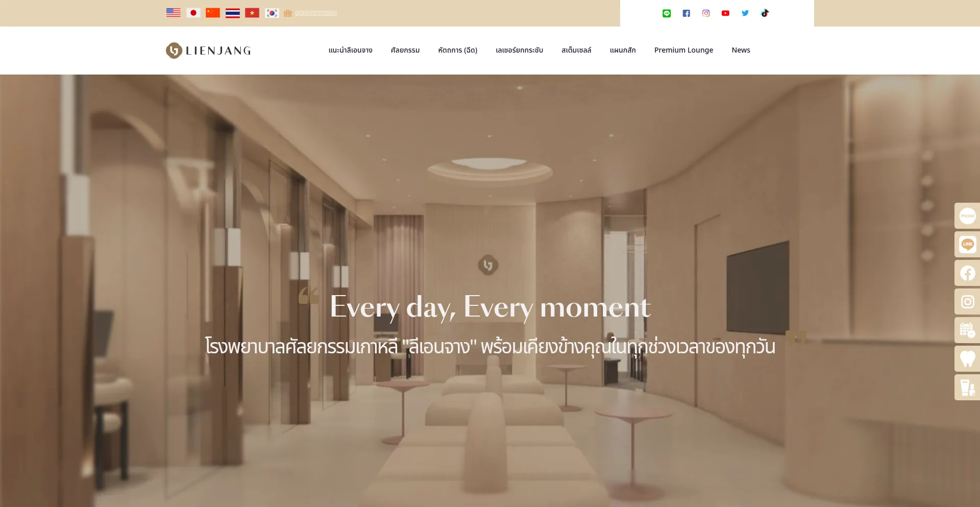The height and width of the screenshot is (507, 980).
Task: Open the ศัลยกรรม menu
Action: point(405,50)
